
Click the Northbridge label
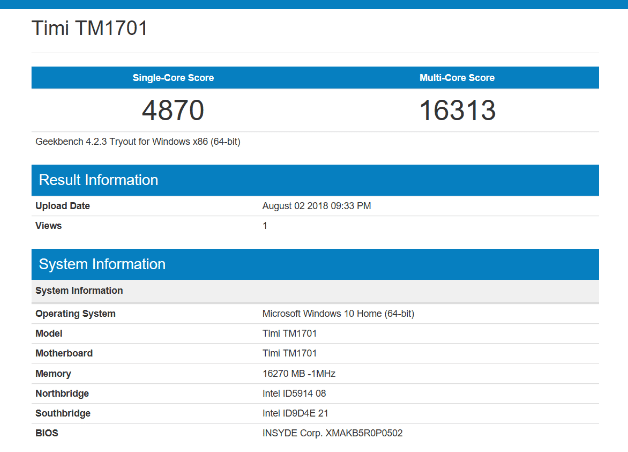coord(62,394)
